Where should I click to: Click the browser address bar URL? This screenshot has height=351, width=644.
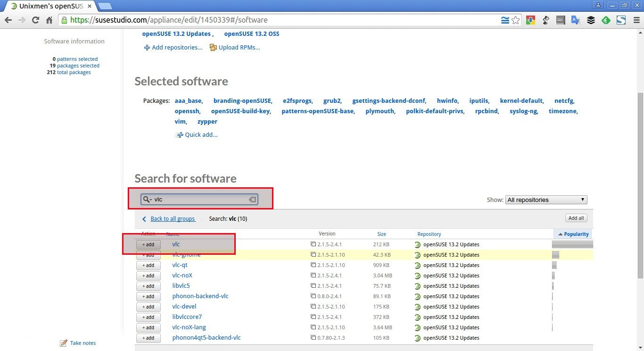click(x=169, y=20)
